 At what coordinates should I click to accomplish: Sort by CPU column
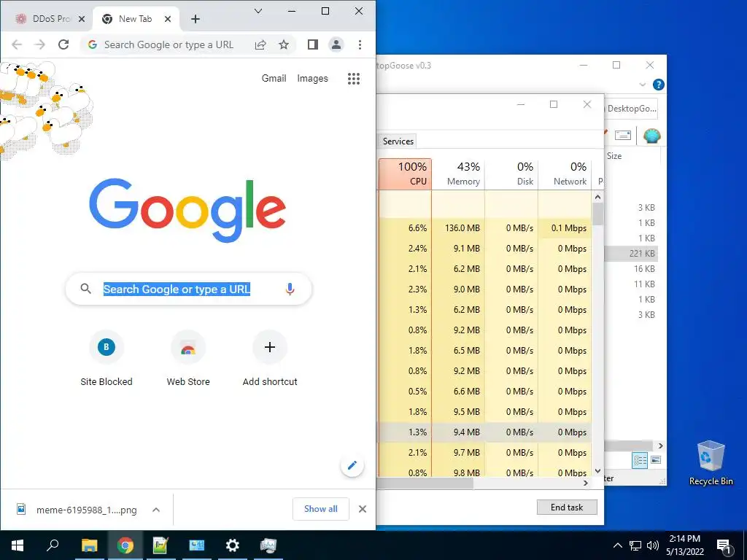tap(406, 174)
